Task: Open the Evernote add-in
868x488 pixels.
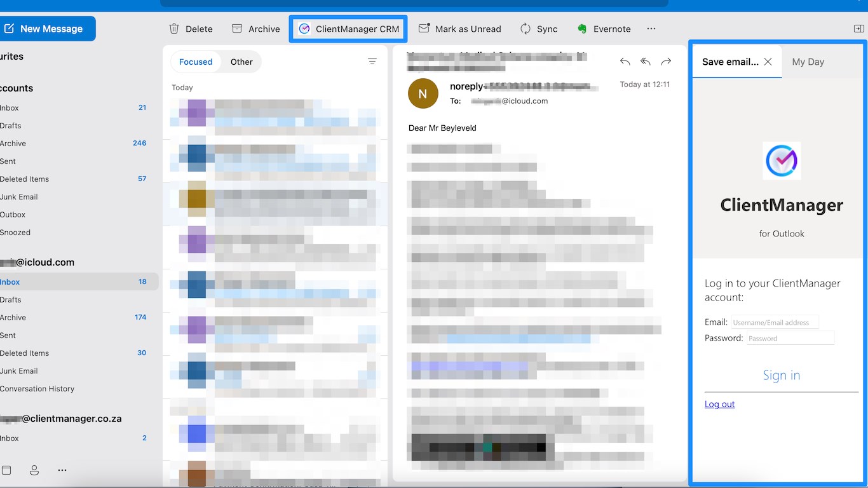Action: [604, 29]
